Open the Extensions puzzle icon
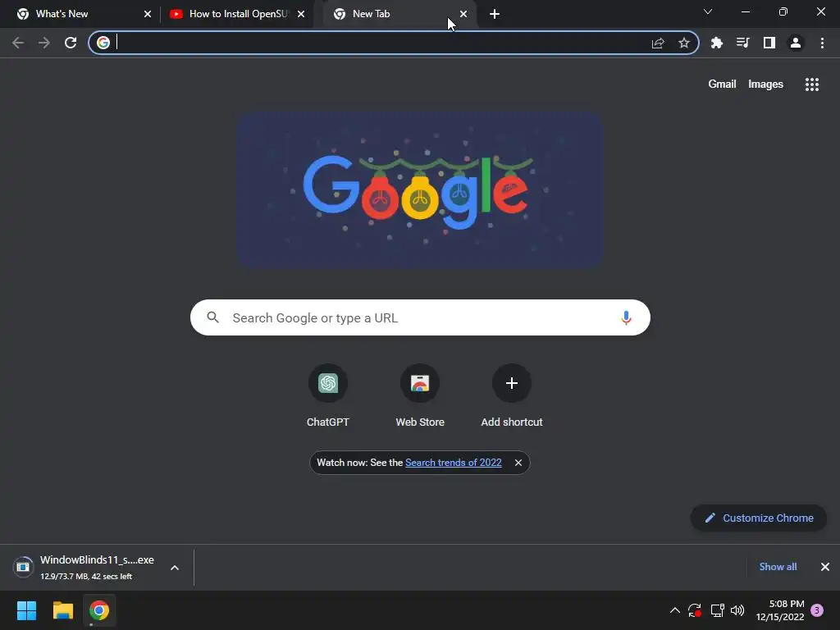 [716, 43]
